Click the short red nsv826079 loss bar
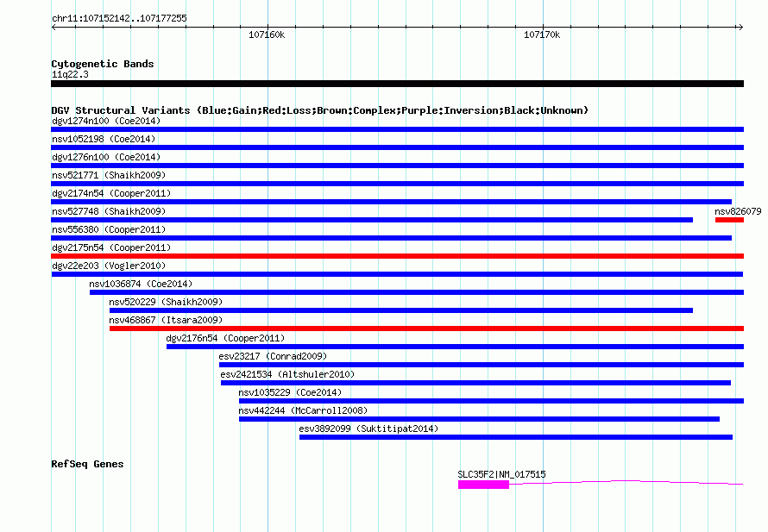Screen dimensions: 768x532 click(x=729, y=220)
